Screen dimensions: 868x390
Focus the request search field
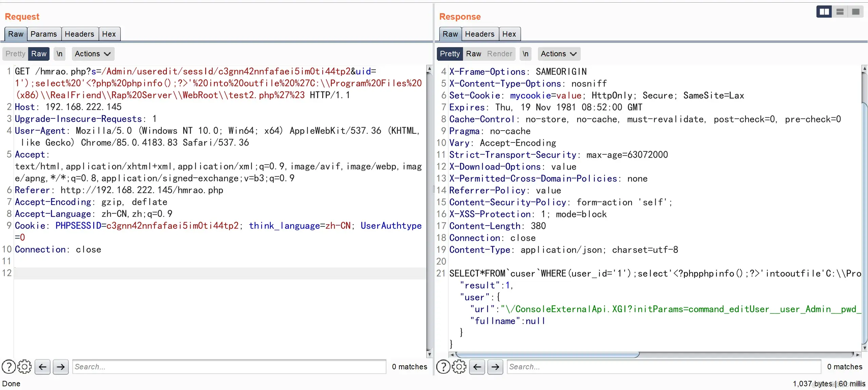pyautogui.click(x=229, y=367)
